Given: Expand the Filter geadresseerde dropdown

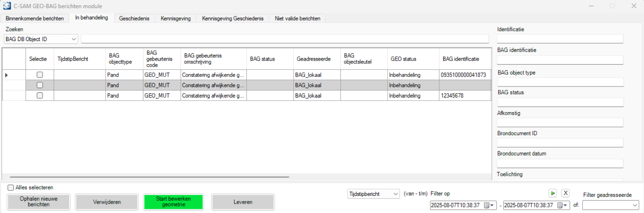Looking at the screenshot, I should point(635,205).
